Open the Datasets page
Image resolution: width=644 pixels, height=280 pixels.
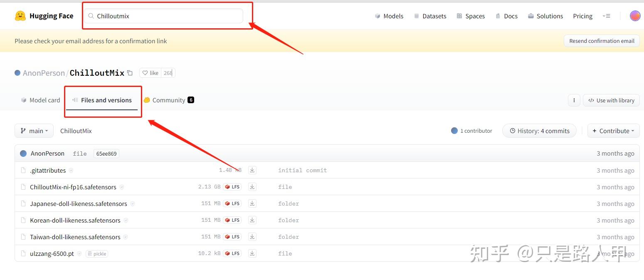430,16
